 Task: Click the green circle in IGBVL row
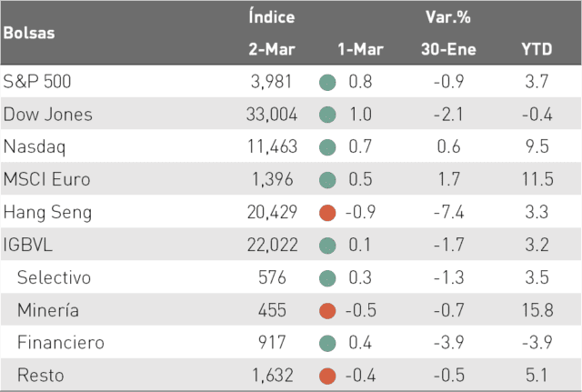click(x=327, y=246)
